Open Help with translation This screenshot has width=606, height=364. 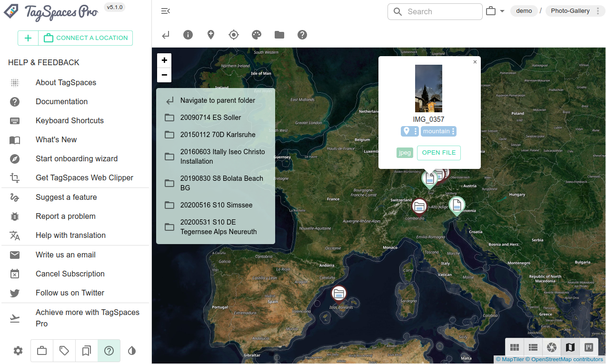(x=76, y=236)
